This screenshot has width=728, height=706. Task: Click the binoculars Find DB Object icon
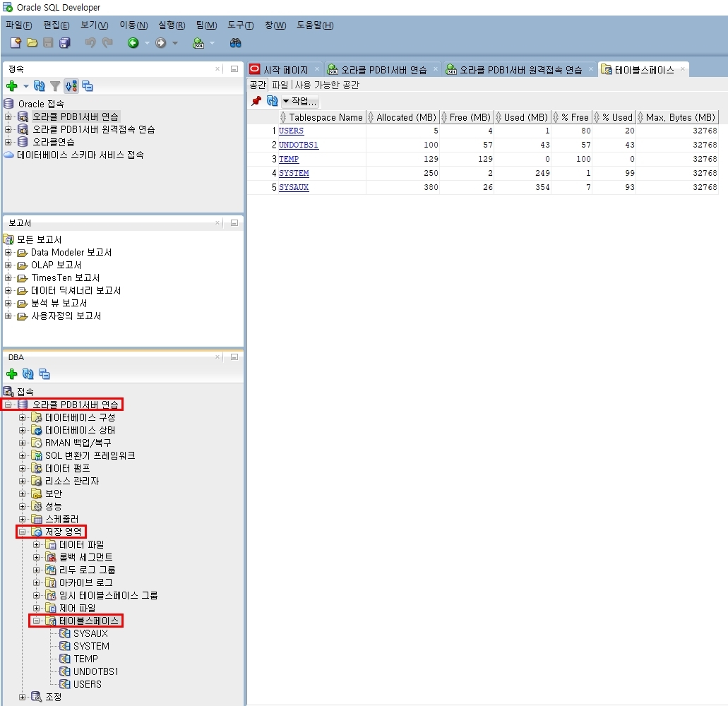point(235,43)
